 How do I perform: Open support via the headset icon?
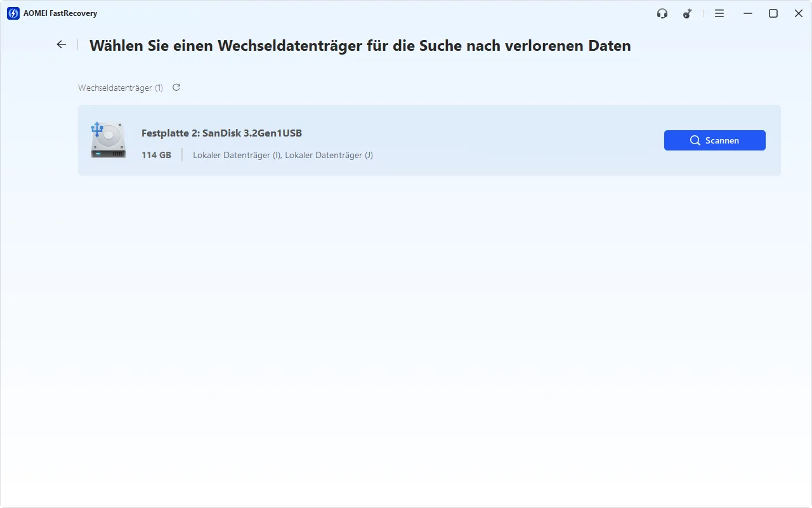[x=662, y=13]
